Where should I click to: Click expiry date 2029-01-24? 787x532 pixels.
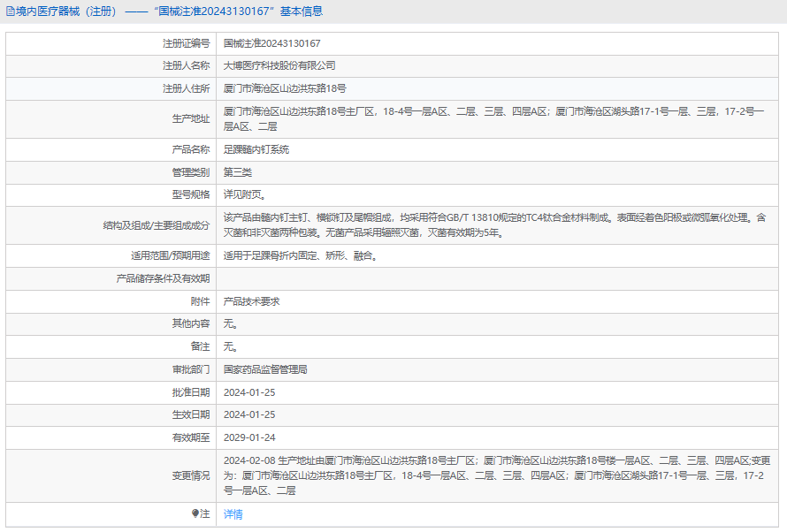[x=249, y=437]
